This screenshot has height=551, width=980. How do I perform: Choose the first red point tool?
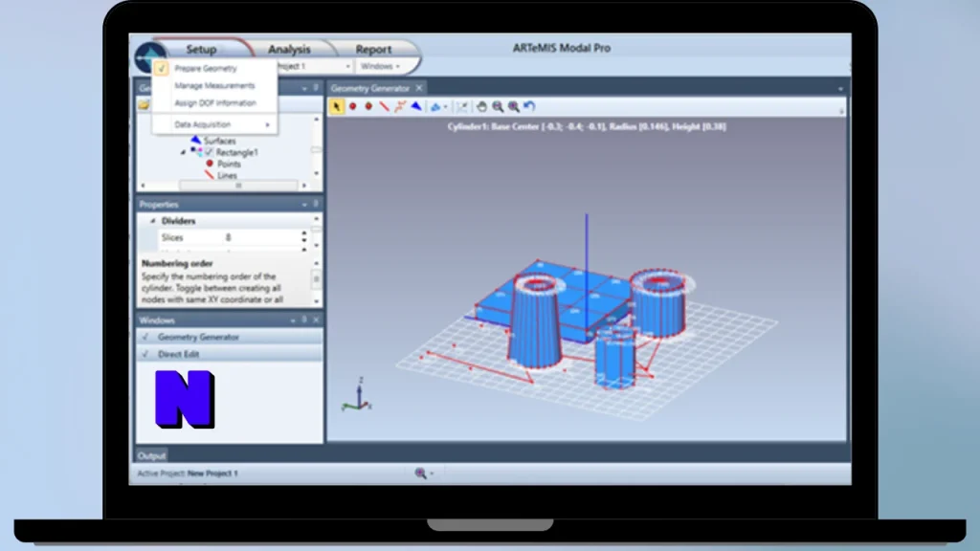(x=352, y=107)
